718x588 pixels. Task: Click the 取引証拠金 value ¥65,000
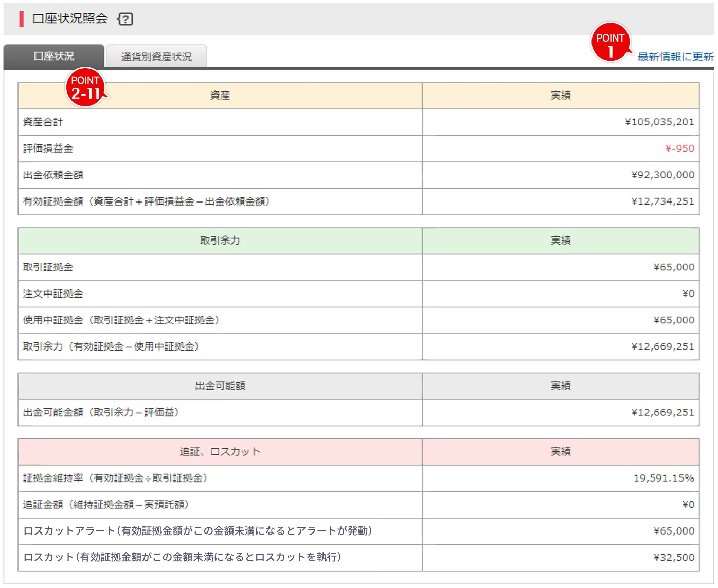673,267
